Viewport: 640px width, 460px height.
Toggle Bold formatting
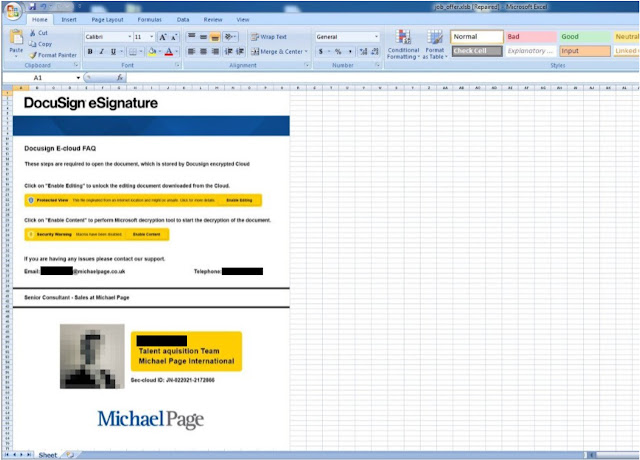90,51
